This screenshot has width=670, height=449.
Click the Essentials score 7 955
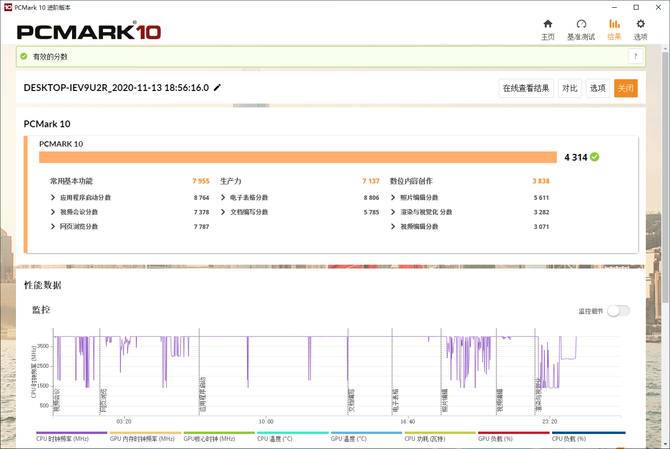[201, 181]
